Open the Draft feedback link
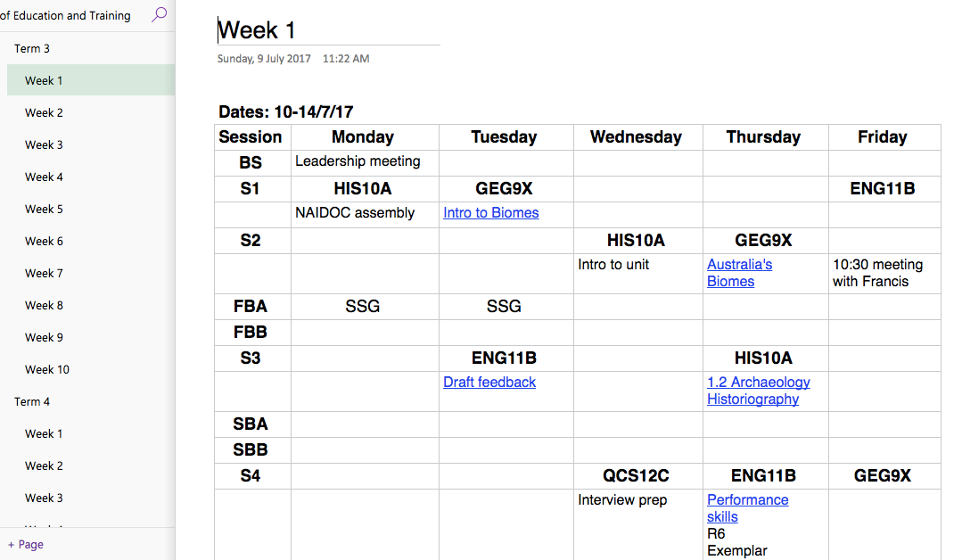The image size is (954, 560). pos(489,383)
